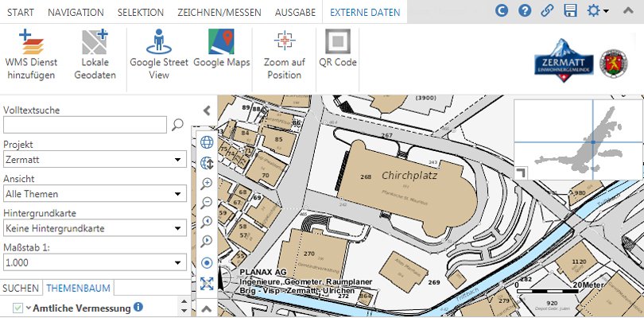This screenshot has height=318, width=644.
Task: Click the Lokale Geodaten icon
Action: (95, 54)
